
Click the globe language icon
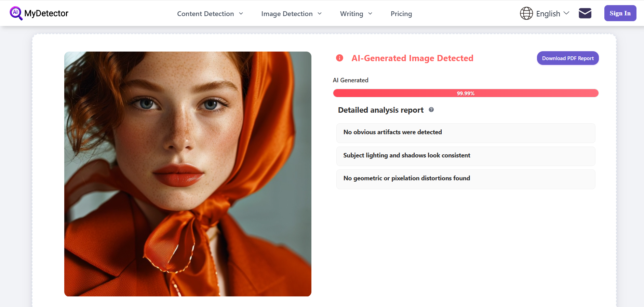pos(526,13)
